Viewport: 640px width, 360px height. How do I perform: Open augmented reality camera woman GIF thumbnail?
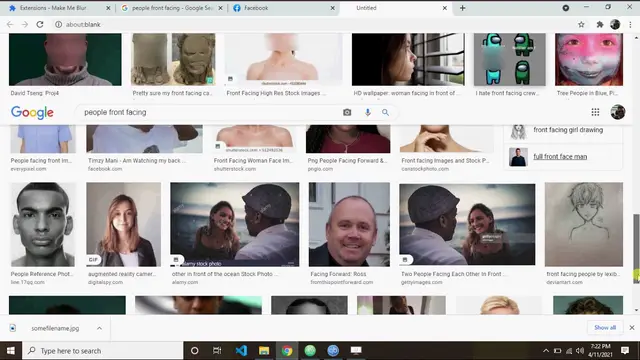123,224
